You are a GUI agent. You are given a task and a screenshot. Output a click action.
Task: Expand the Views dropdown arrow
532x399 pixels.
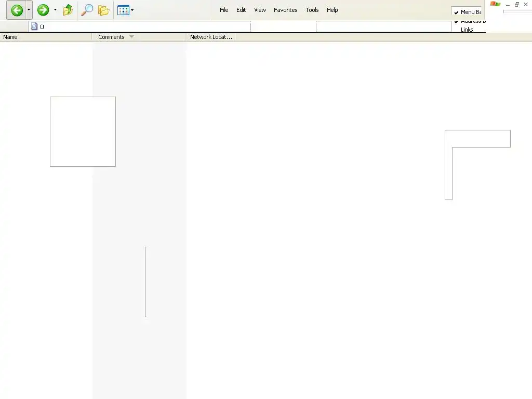pyautogui.click(x=132, y=10)
